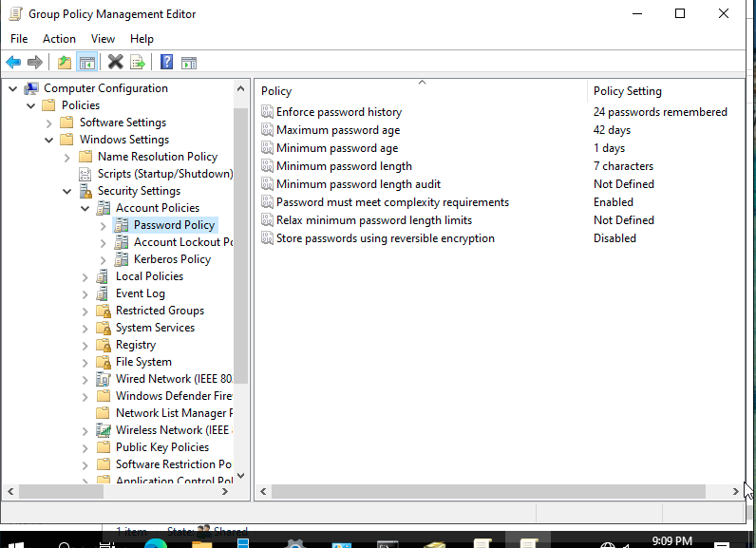Screen dimensions: 756x548
Task: Click the tree pane horizontal scroll-right arrow
Action: coord(225,492)
